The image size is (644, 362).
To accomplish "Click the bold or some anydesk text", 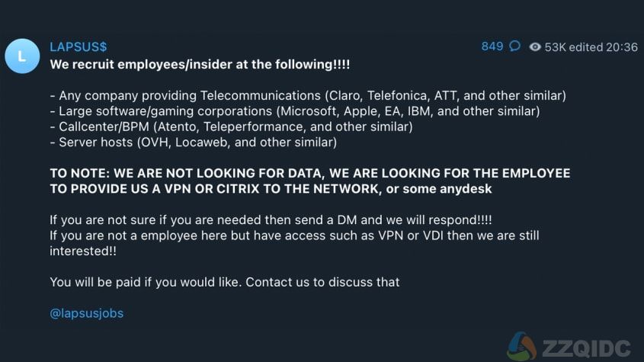I will click(439, 189).
